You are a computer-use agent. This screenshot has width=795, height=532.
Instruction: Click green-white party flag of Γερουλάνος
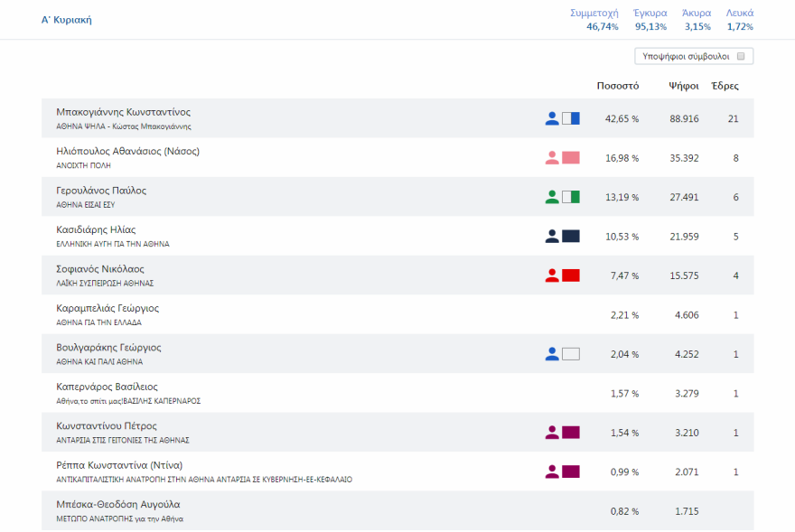click(x=571, y=197)
